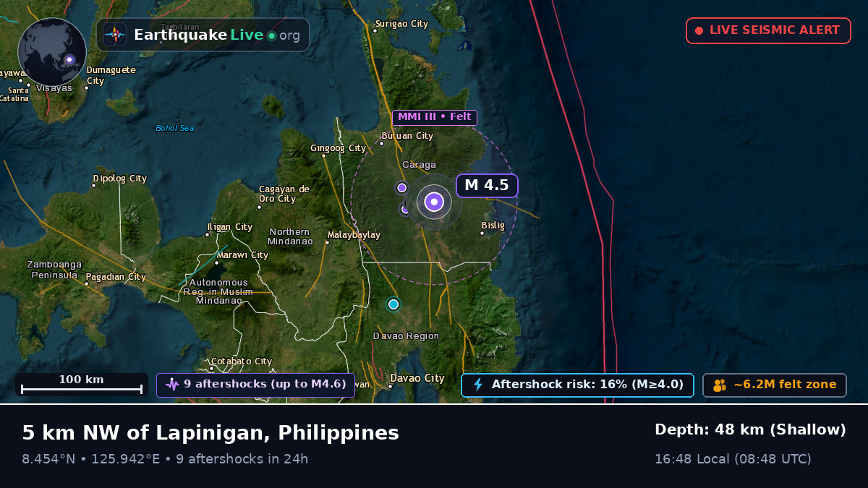Click the Davao Region label

(x=406, y=336)
